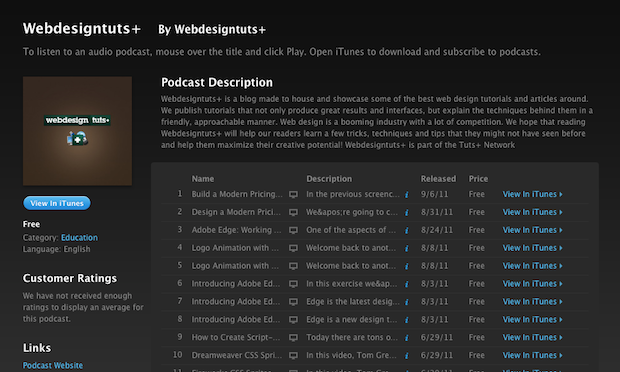Open info icon for 'We&apos;re going to c...' description
This screenshot has width=620, height=372.
pos(406,212)
